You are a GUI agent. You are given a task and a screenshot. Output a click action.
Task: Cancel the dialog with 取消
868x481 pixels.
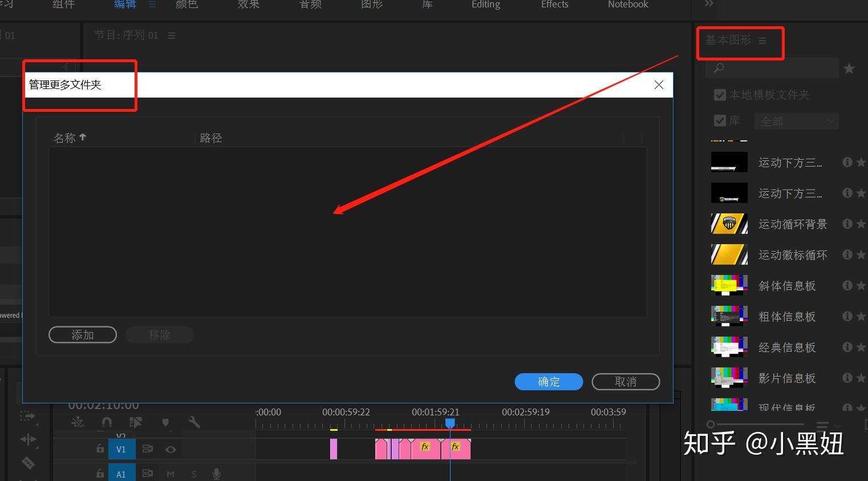point(626,382)
